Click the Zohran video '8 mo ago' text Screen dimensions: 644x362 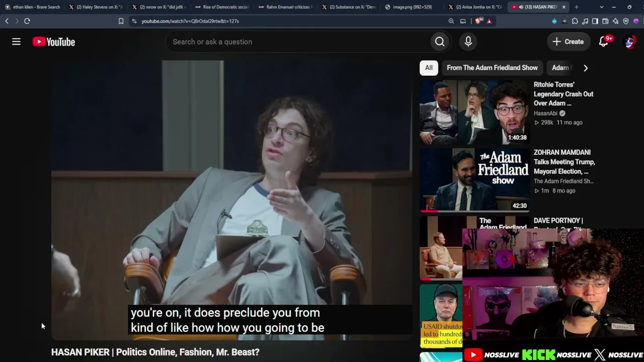[x=563, y=191]
